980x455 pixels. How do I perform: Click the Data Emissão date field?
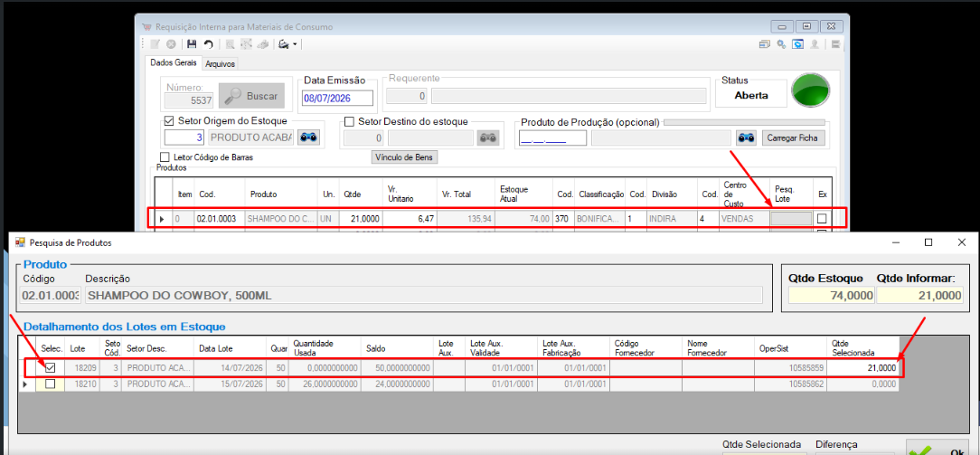point(337,98)
